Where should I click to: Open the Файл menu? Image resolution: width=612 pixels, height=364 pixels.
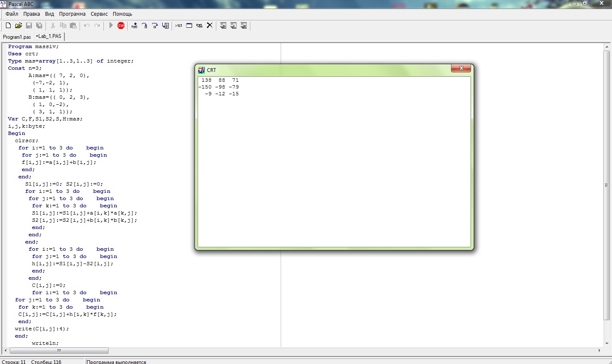coord(12,14)
